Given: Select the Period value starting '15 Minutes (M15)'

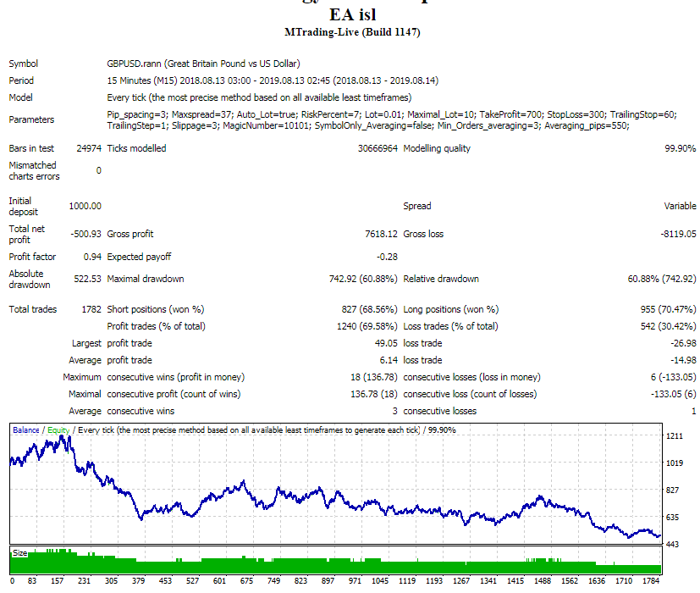Looking at the screenshot, I should click(x=273, y=80).
